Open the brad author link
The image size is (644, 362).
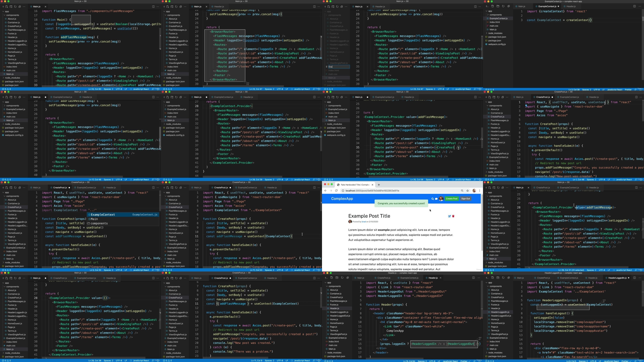(364, 222)
